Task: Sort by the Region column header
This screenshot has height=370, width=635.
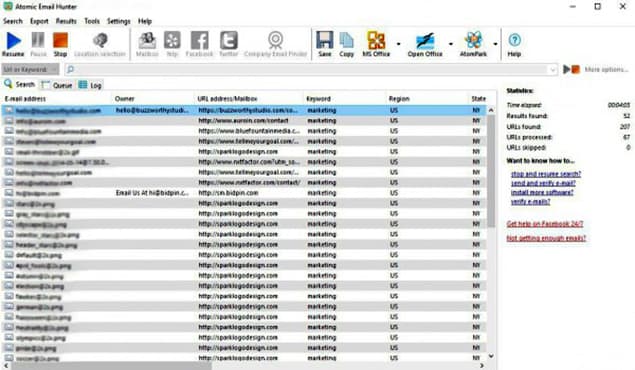Action: pos(427,99)
